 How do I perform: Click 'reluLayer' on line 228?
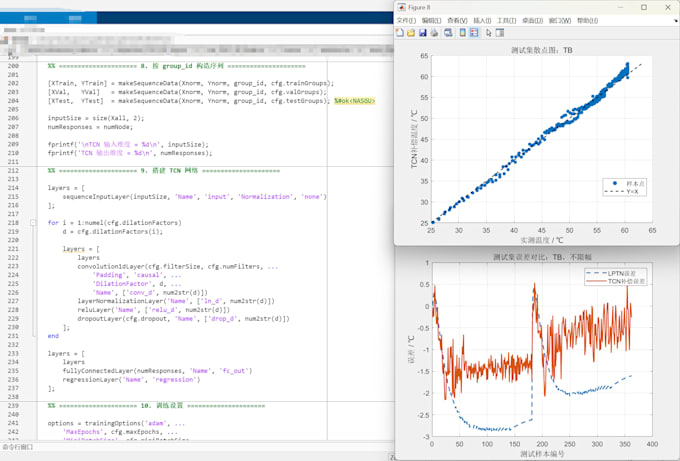(x=94, y=310)
